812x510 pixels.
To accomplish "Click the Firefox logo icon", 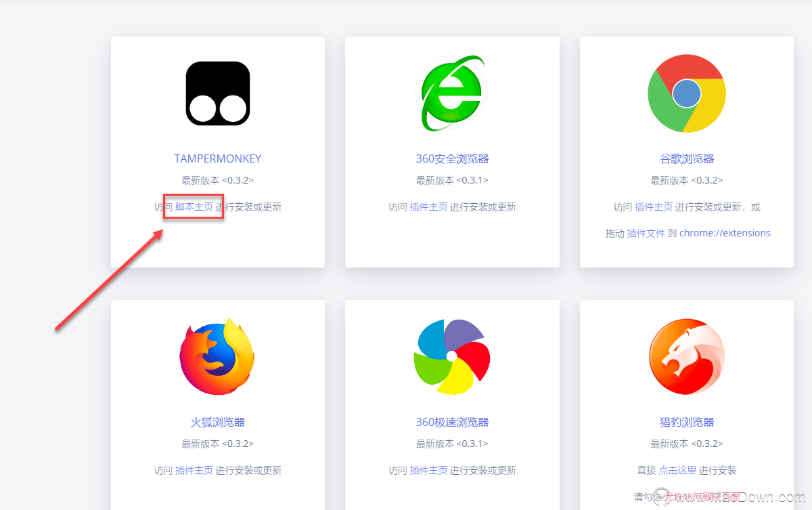I will click(x=218, y=357).
